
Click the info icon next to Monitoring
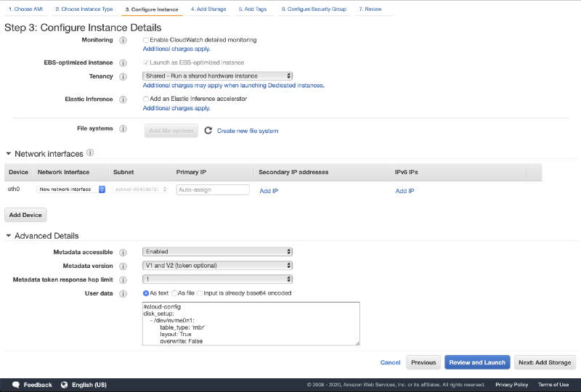(123, 40)
